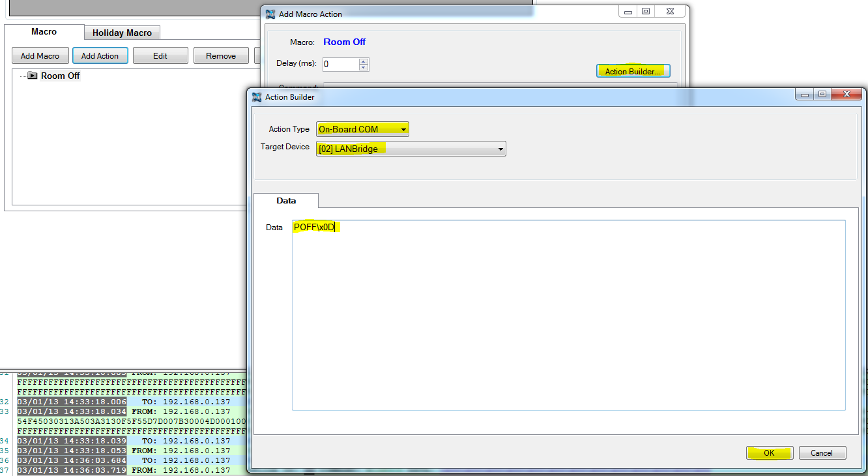Open the Target Device dropdown

click(500, 148)
